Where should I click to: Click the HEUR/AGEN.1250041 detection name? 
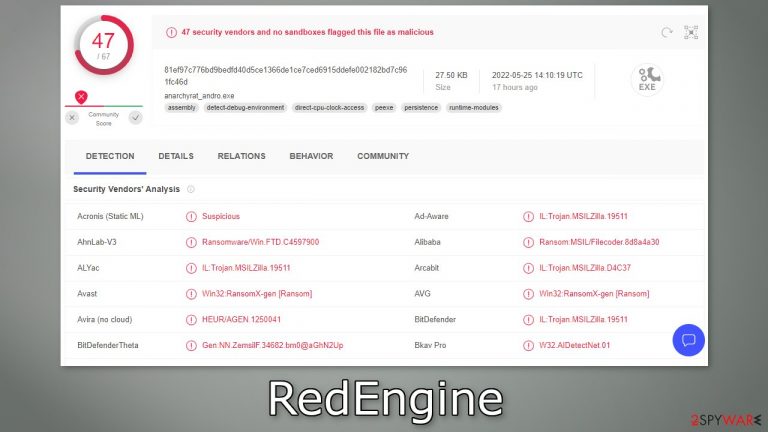click(241, 319)
